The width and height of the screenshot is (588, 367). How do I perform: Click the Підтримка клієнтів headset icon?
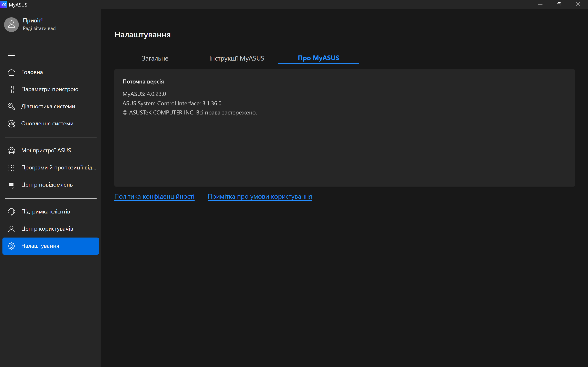pyautogui.click(x=11, y=212)
